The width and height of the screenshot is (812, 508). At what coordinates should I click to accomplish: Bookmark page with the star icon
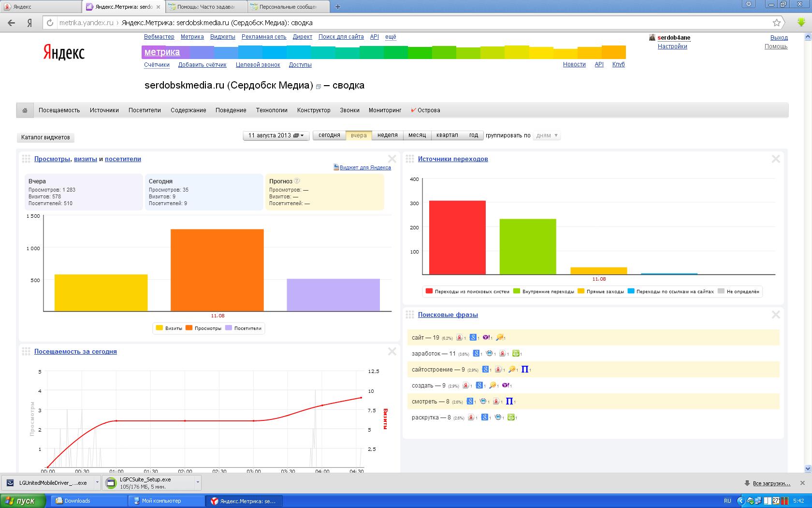777,23
